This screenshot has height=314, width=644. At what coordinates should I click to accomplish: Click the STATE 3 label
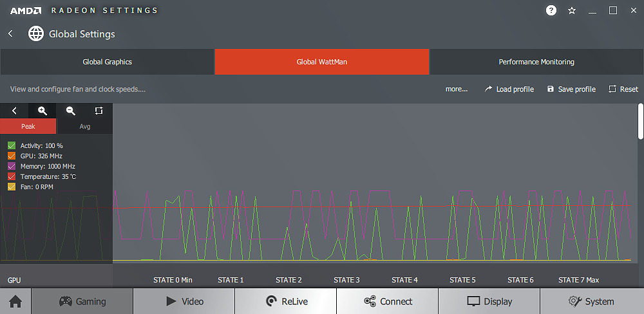pyautogui.click(x=346, y=280)
